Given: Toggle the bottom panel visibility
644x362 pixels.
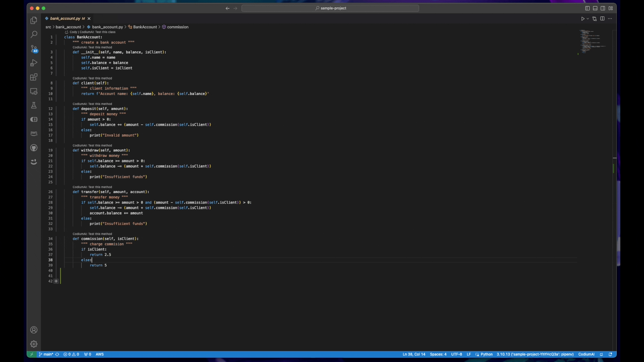Looking at the screenshot, I should [595, 8].
